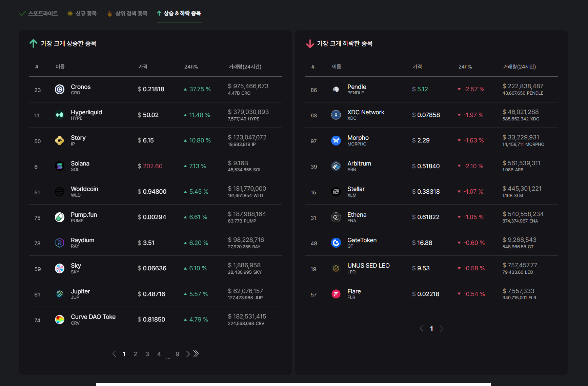Click next page arrow in losers list
Screen dimensions: 588x386
[x=441, y=328]
